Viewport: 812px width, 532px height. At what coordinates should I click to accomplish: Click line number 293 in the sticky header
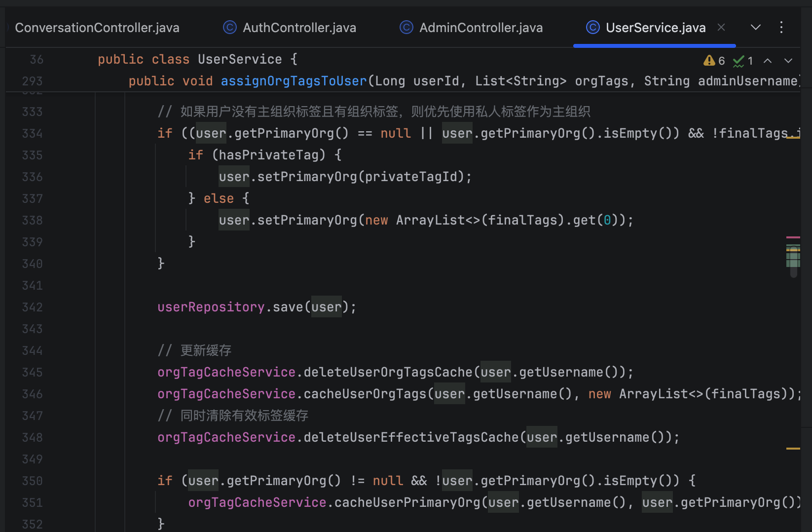tap(33, 81)
